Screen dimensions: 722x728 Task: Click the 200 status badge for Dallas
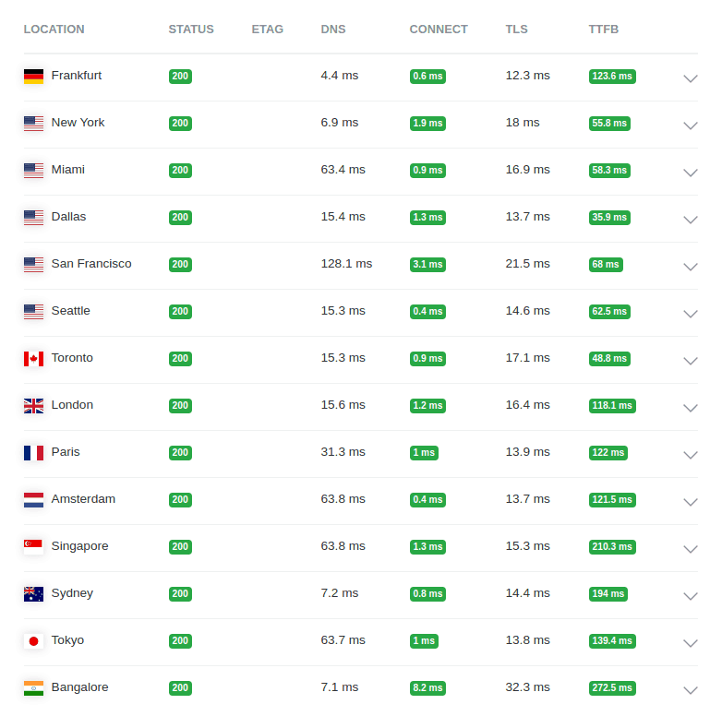point(180,218)
